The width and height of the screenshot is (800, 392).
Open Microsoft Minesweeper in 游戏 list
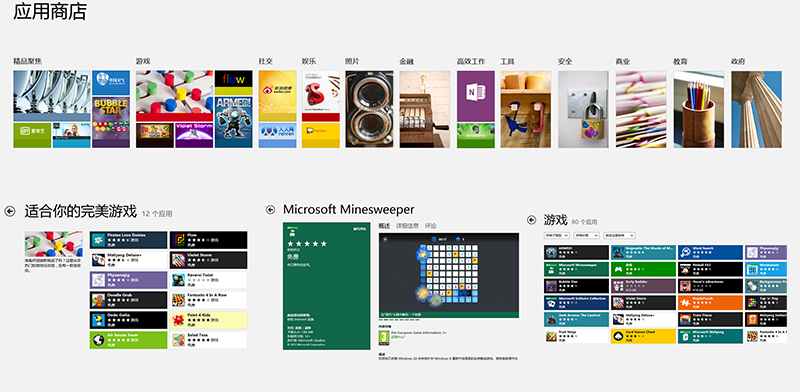point(577,269)
